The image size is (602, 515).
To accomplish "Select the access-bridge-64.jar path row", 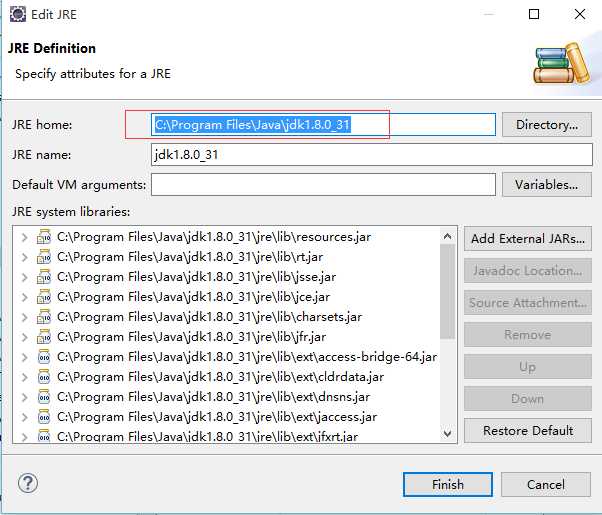I will [247, 357].
